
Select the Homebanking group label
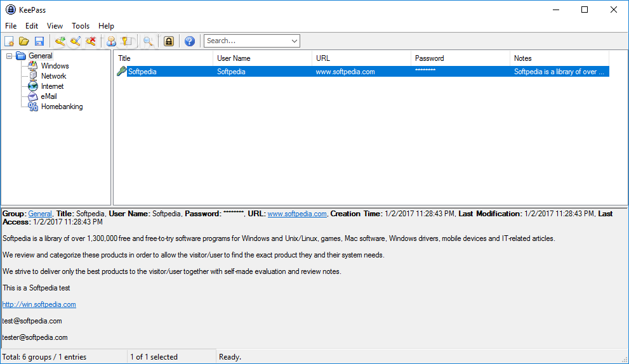click(62, 107)
